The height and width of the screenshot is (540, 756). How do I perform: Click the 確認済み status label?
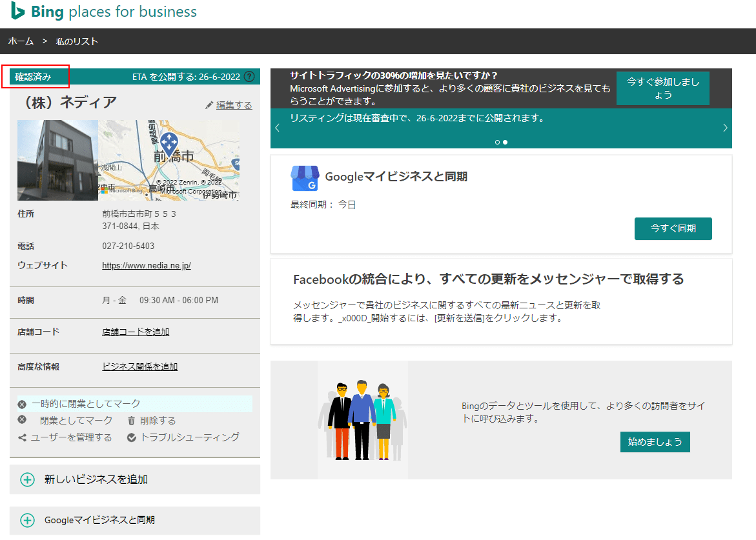click(x=33, y=77)
